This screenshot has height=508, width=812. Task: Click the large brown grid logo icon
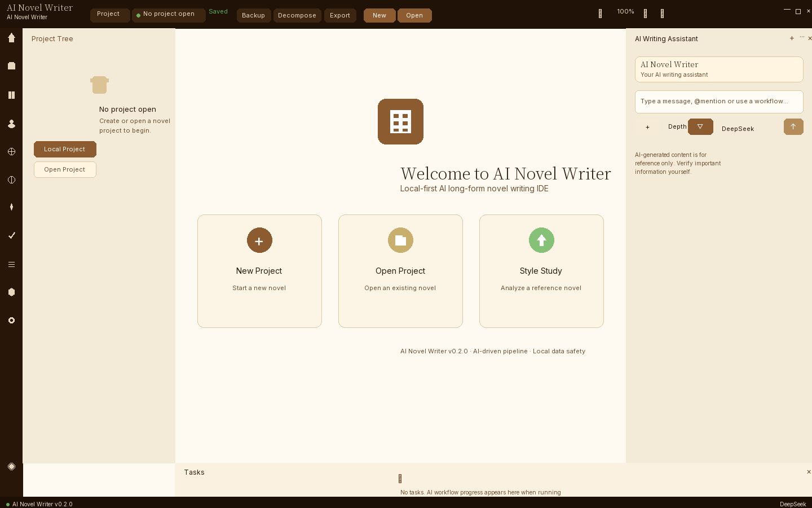point(400,121)
